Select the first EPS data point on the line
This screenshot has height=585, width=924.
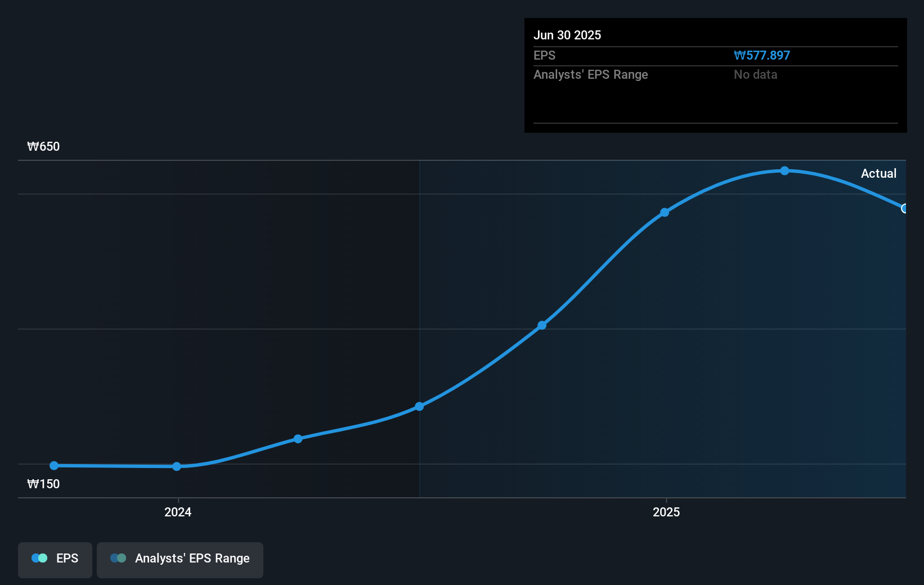coord(54,466)
